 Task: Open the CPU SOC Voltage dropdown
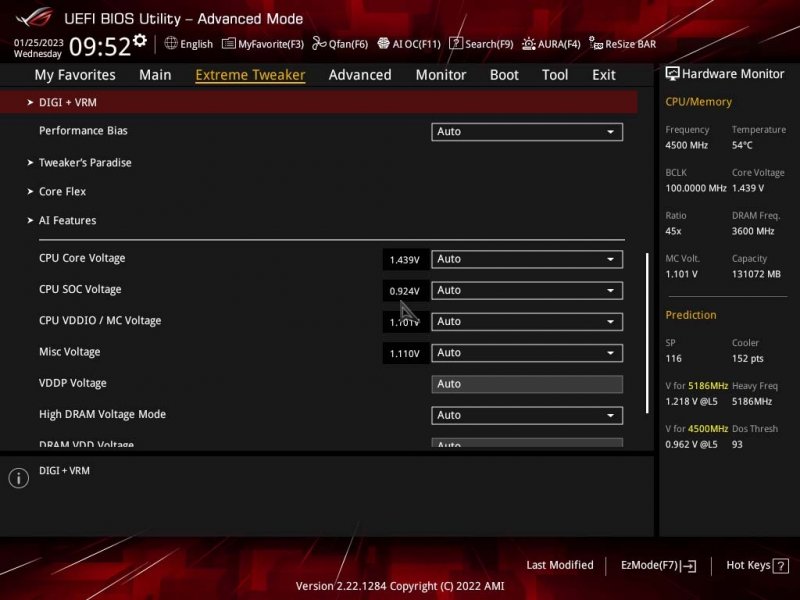pos(527,290)
